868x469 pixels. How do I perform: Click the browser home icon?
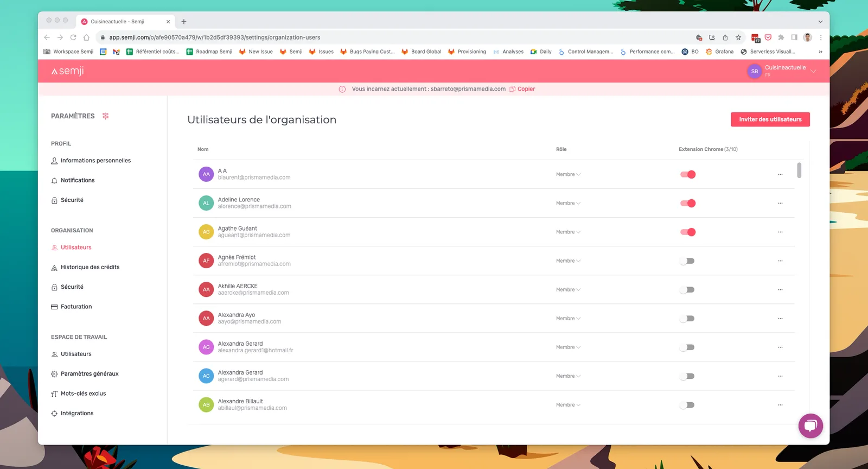(86, 37)
